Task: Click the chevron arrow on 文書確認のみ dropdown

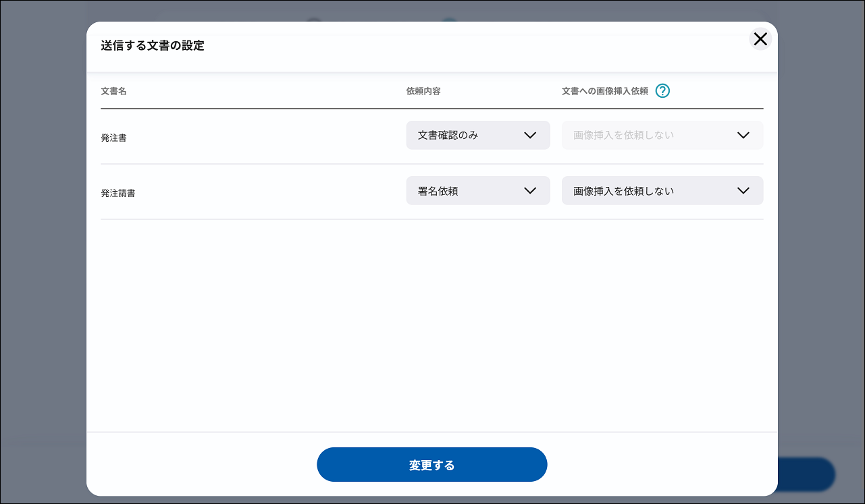Action: pyautogui.click(x=530, y=135)
